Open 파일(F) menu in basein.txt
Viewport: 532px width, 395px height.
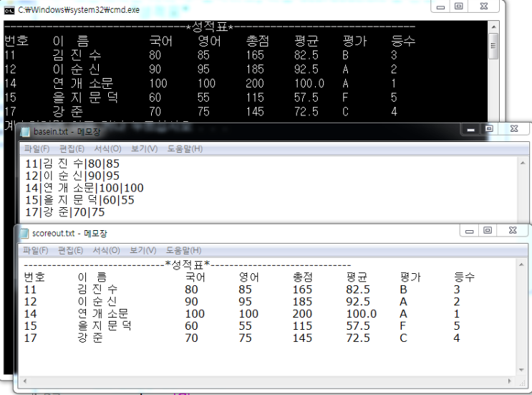(37, 149)
